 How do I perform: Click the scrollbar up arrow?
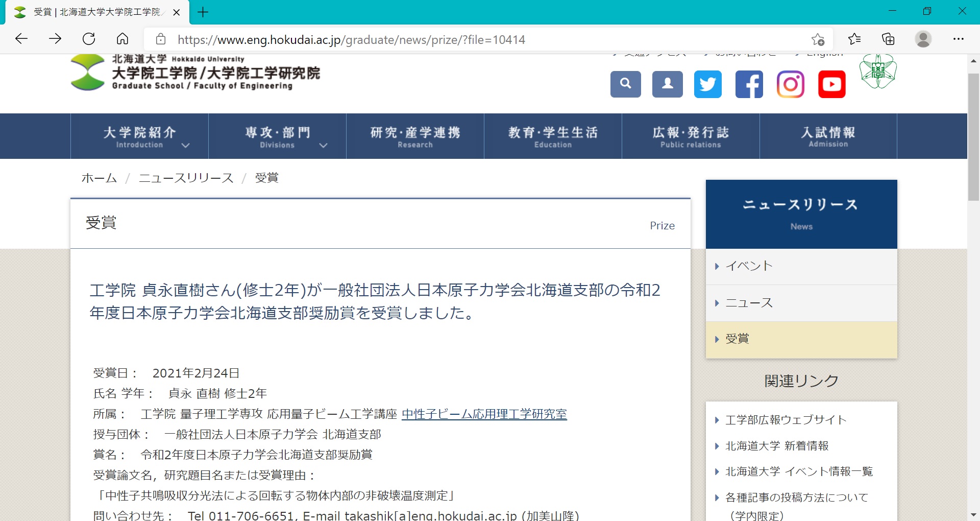click(973, 60)
